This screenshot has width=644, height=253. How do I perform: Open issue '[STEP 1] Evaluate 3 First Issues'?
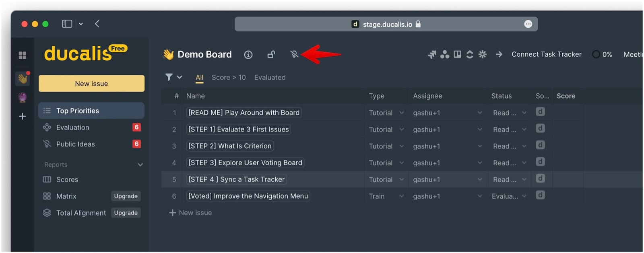[239, 130]
